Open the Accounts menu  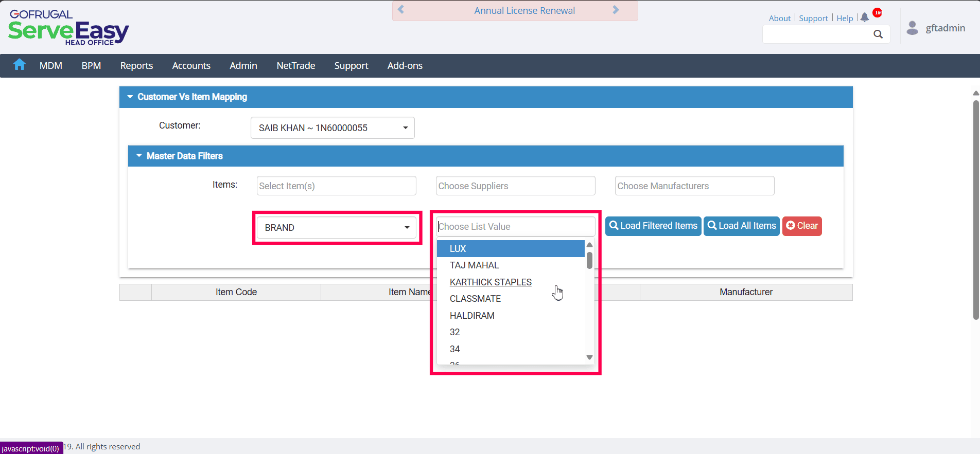pyautogui.click(x=191, y=66)
